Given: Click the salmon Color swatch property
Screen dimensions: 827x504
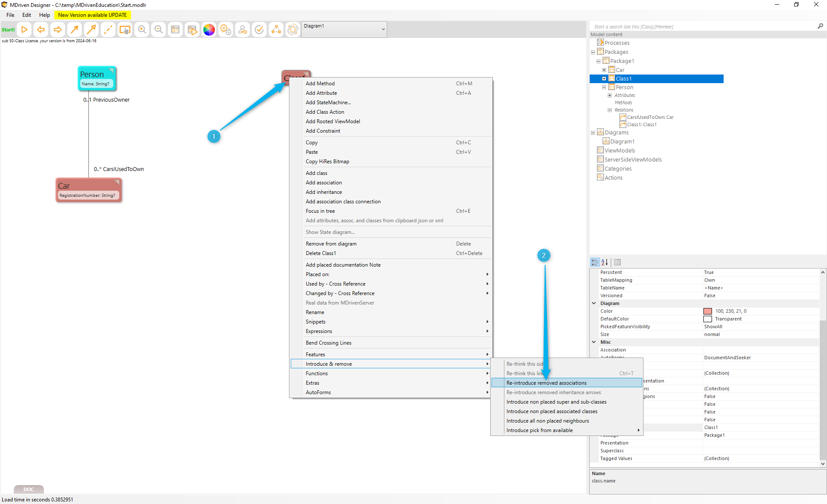Looking at the screenshot, I should pos(708,311).
